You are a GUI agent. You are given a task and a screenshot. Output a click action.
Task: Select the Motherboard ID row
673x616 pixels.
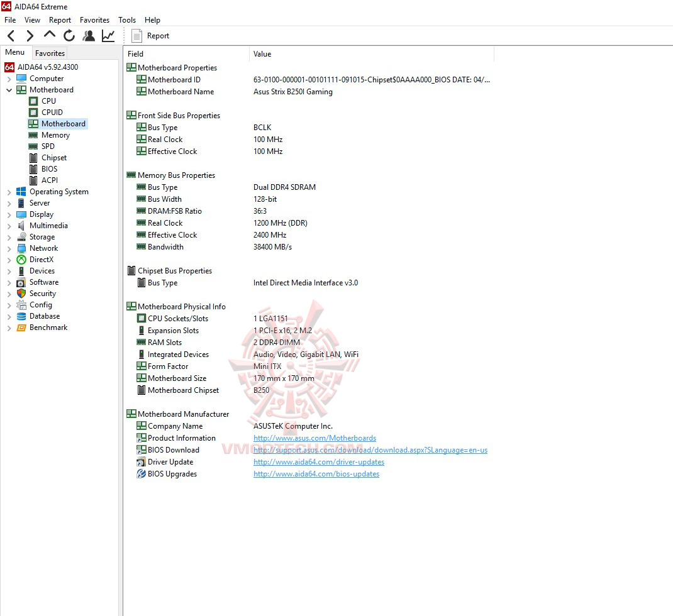pyautogui.click(x=309, y=80)
